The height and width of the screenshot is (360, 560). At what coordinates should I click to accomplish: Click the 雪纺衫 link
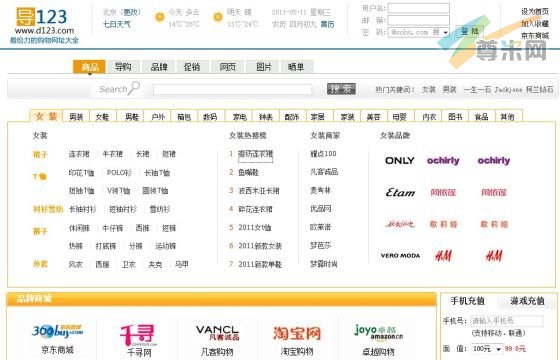[x=160, y=209]
